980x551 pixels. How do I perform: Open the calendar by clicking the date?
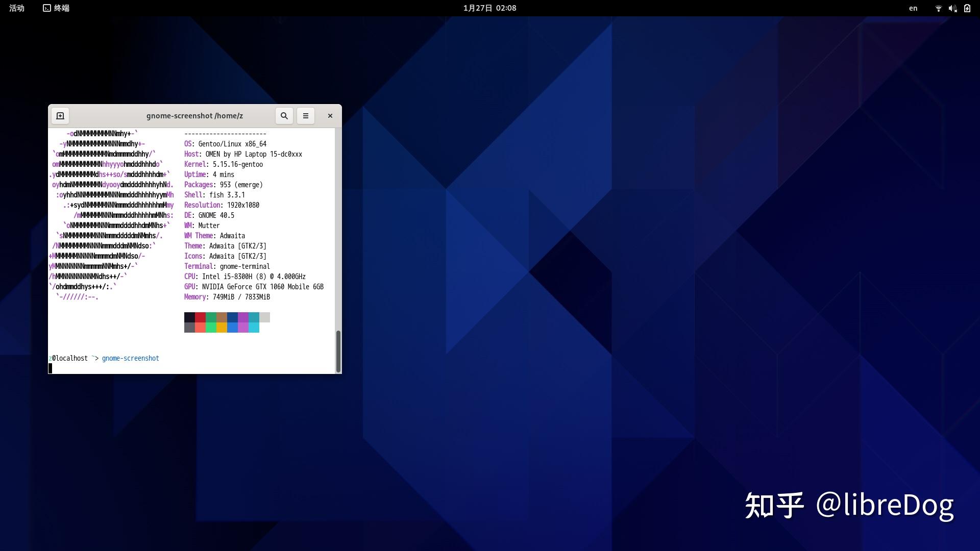click(489, 8)
